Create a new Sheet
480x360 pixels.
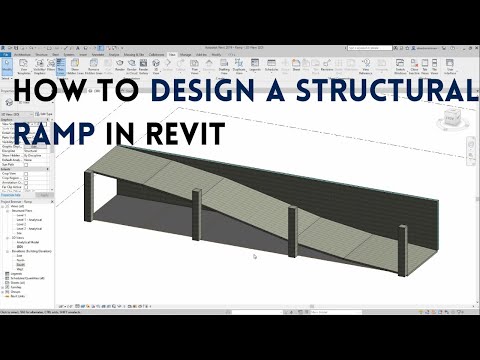(x=296, y=65)
